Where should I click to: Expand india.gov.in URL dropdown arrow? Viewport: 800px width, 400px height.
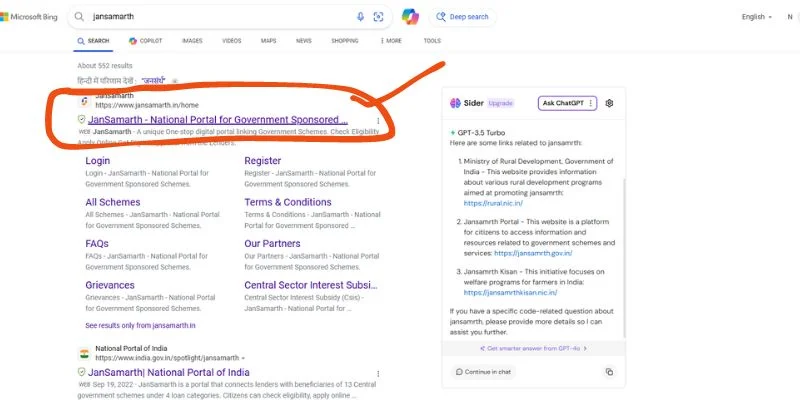coord(243,358)
